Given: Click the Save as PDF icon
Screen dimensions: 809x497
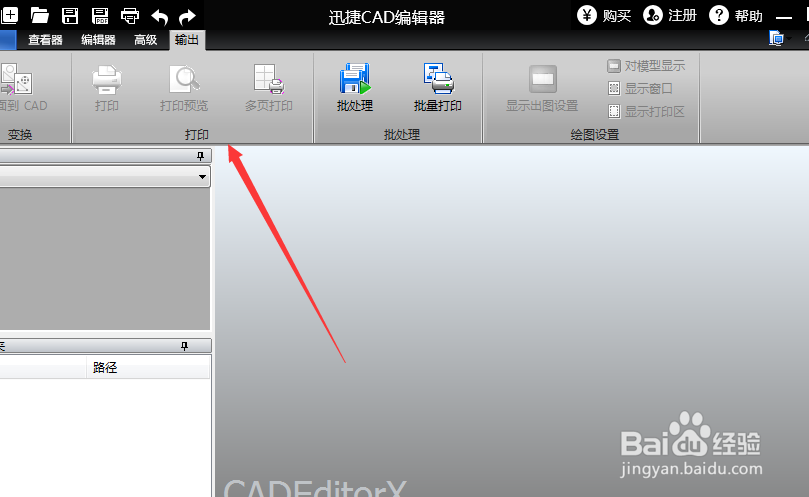Looking at the screenshot, I should click(x=100, y=15).
